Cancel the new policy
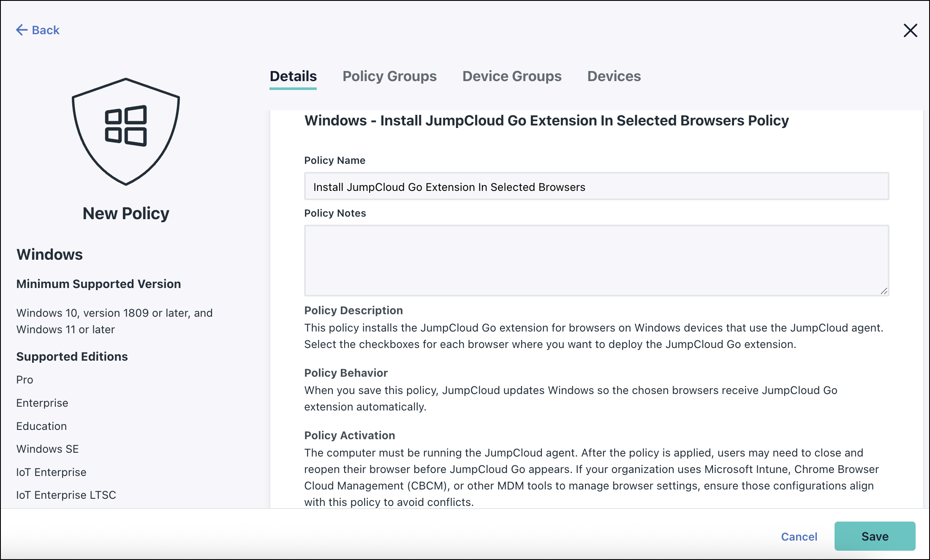The width and height of the screenshot is (930, 560). point(799,536)
